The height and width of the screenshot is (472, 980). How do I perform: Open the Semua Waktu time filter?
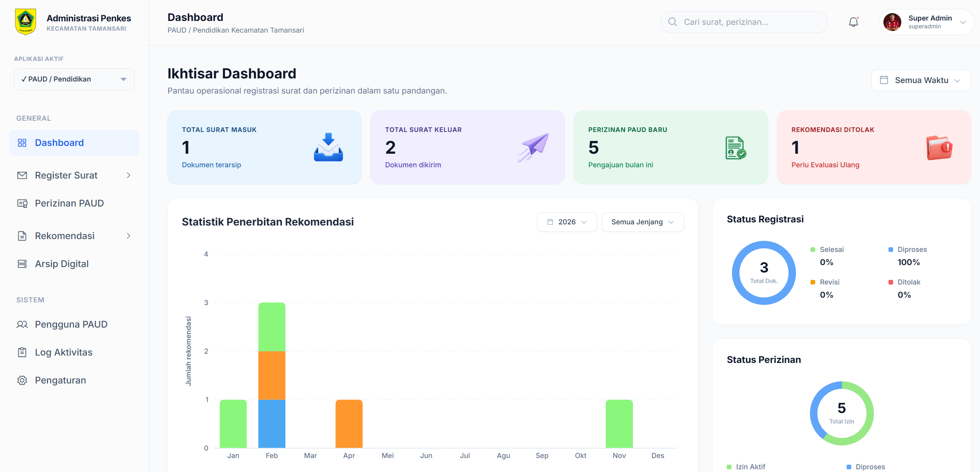click(x=921, y=80)
